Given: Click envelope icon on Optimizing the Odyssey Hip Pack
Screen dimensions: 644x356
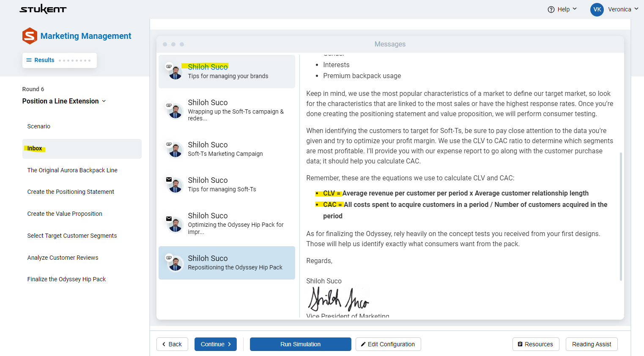Looking at the screenshot, I should [x=169, y=218].
